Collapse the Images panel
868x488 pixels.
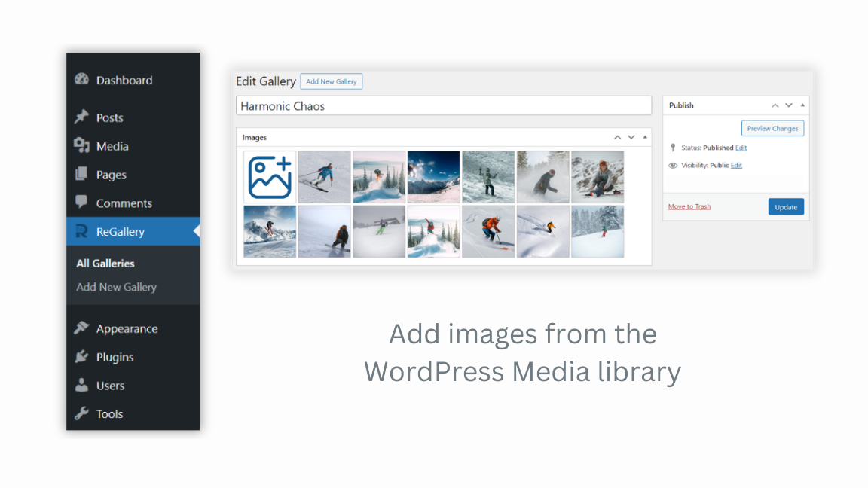(x=644, y=137)
